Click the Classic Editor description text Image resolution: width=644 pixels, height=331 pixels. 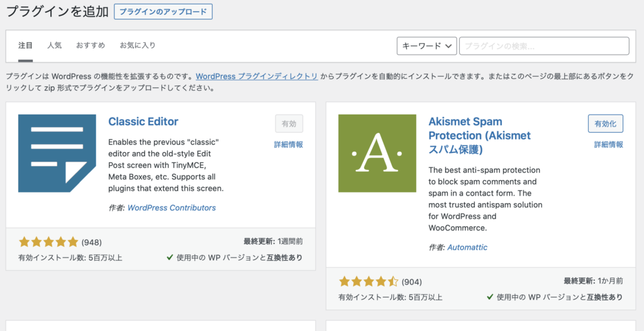tap(166, 165)
